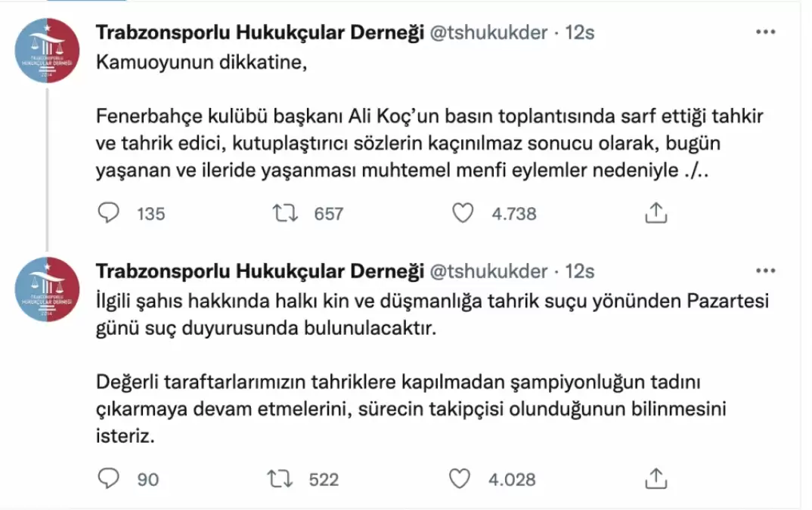Share the first tweet via share icon
Viewport: 812px width, 510px height.
655,214
